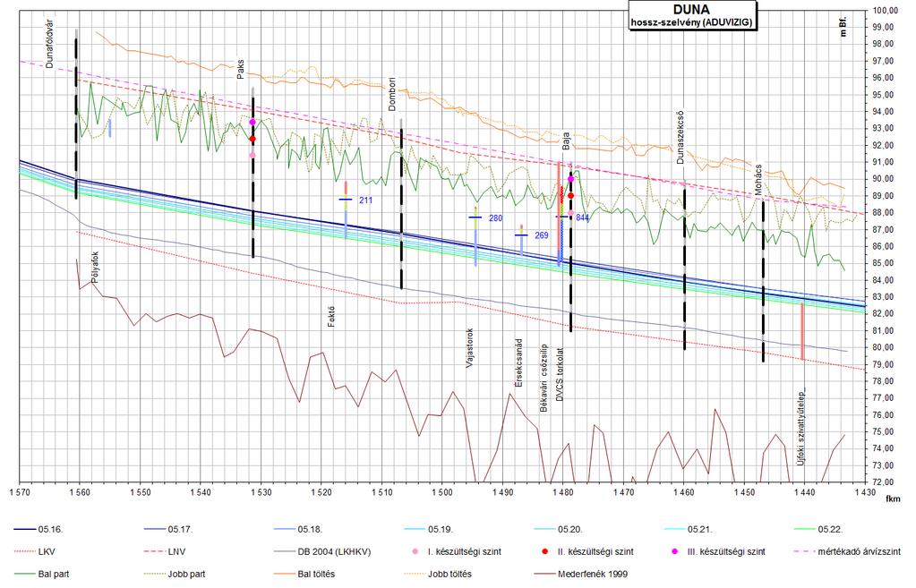Click the "100,00" vertical axis value
The width and height of the screenshot is (916, 588).
(886, 10)
